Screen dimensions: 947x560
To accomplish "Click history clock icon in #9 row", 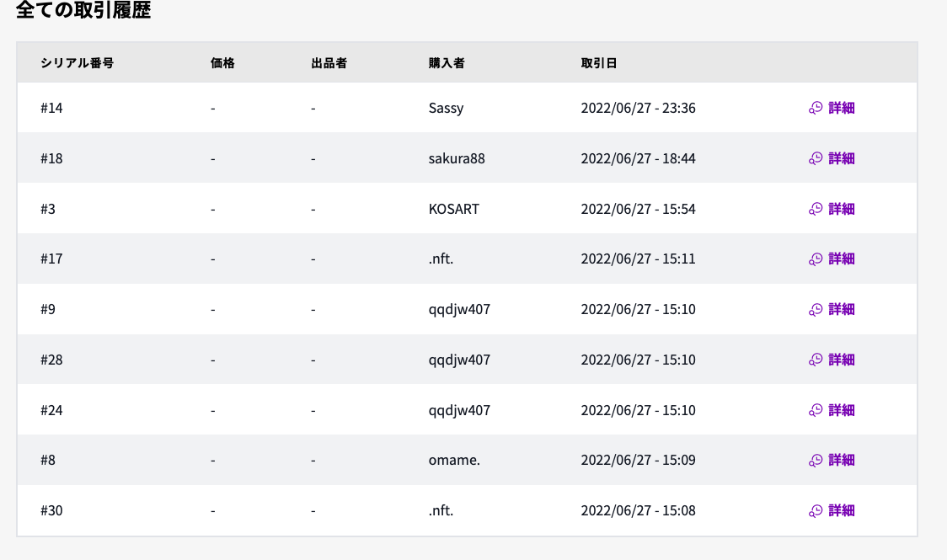I will tap(816, 310).
